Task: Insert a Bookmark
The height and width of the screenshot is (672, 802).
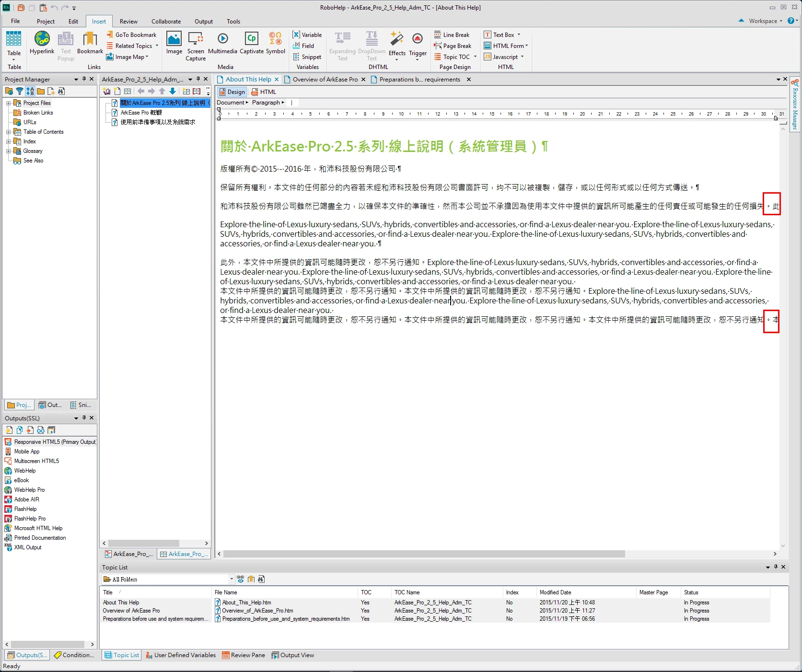Action: pos(90,43)
